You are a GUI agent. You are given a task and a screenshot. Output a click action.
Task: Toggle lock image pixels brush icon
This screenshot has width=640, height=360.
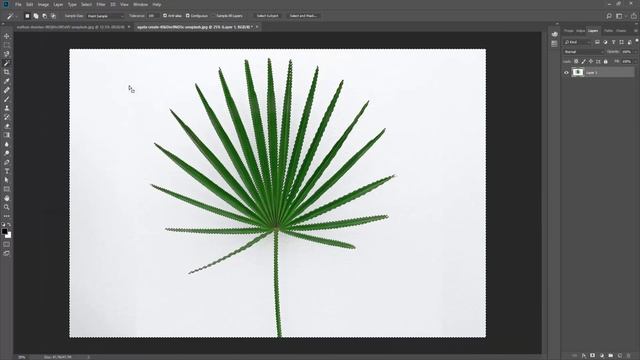tap(583, 61)
